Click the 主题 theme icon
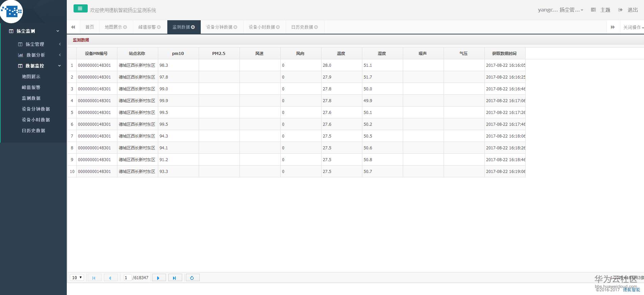 (593, 10)
